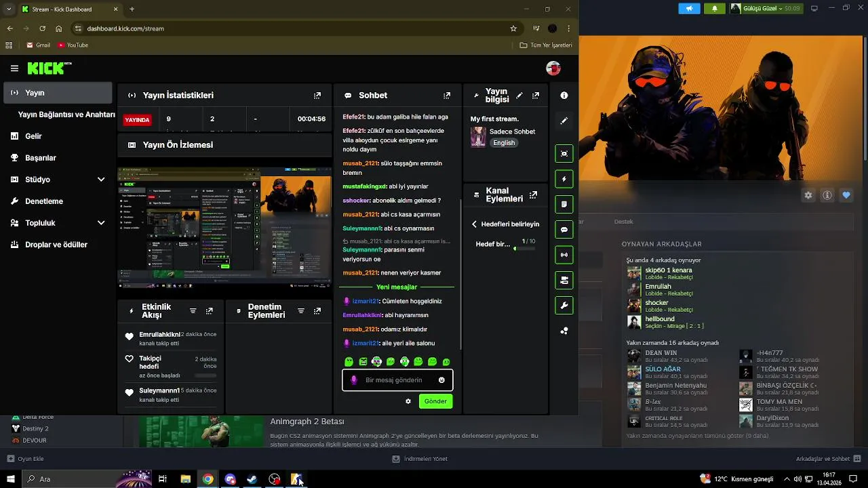The height and width of the screenshot is (488, 868).
Task: Open the emoji picker in chat input
Action: [x=441, y=380]
